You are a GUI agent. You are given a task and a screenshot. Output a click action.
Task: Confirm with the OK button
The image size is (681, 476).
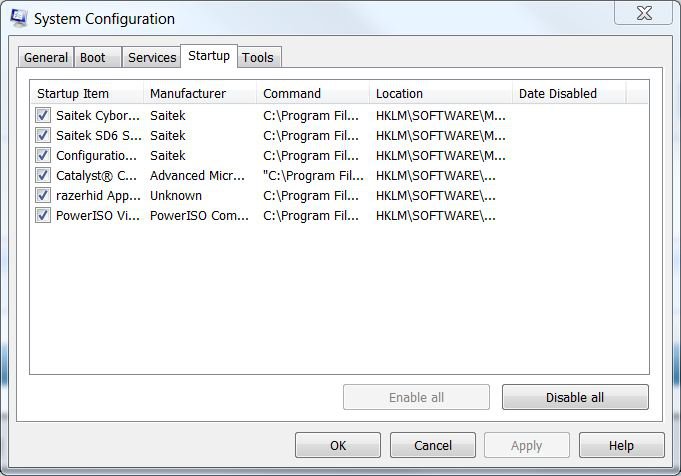(x=338, y=445)
